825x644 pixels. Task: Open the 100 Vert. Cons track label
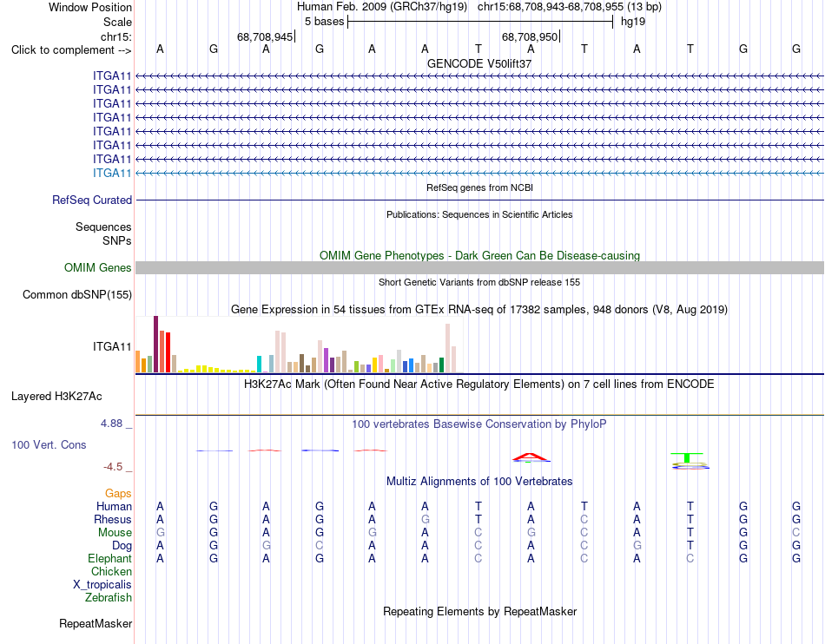(49, 444)
